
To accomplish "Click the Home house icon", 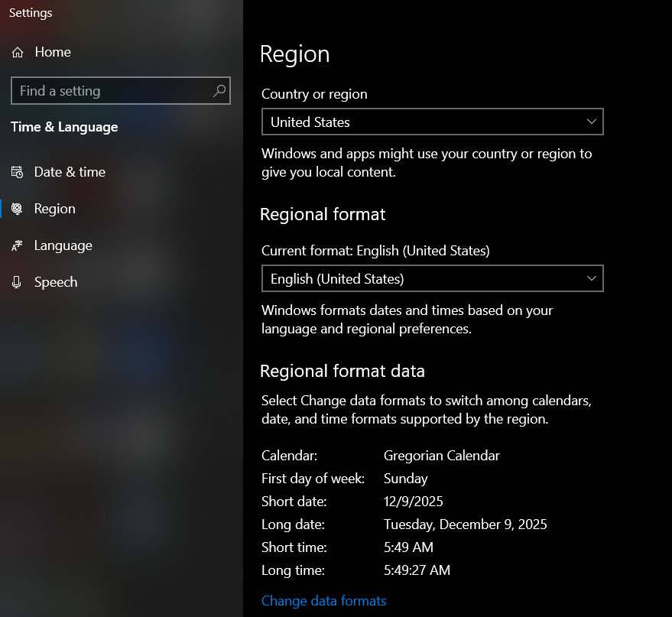I will click(18, 53).
